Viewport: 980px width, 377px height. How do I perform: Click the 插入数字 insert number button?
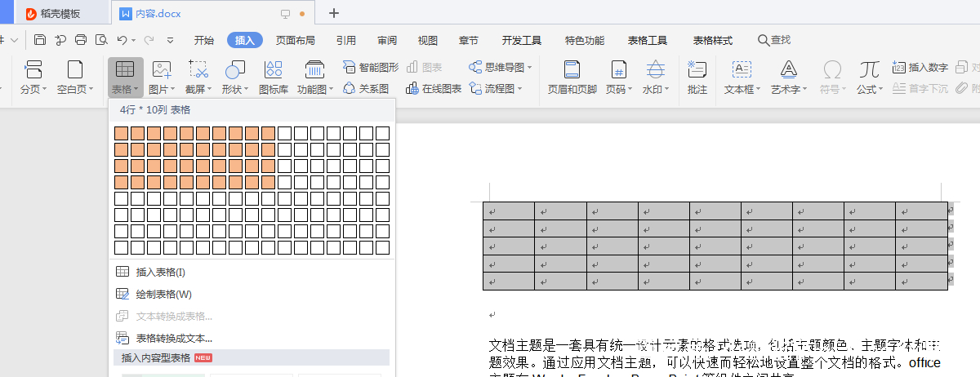click(920, 67)
